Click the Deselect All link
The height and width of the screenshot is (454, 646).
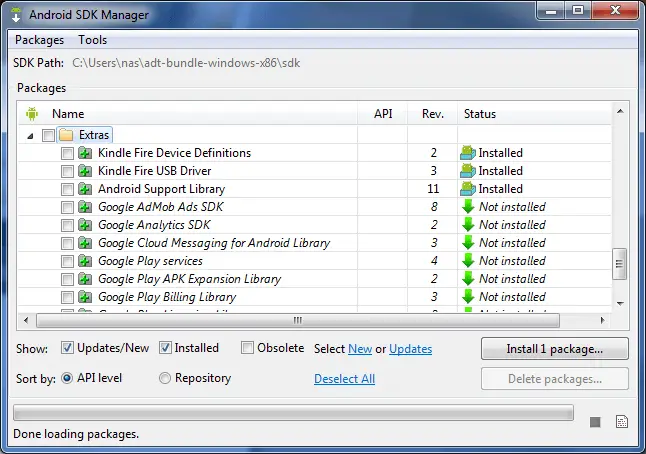click(344, 379)
